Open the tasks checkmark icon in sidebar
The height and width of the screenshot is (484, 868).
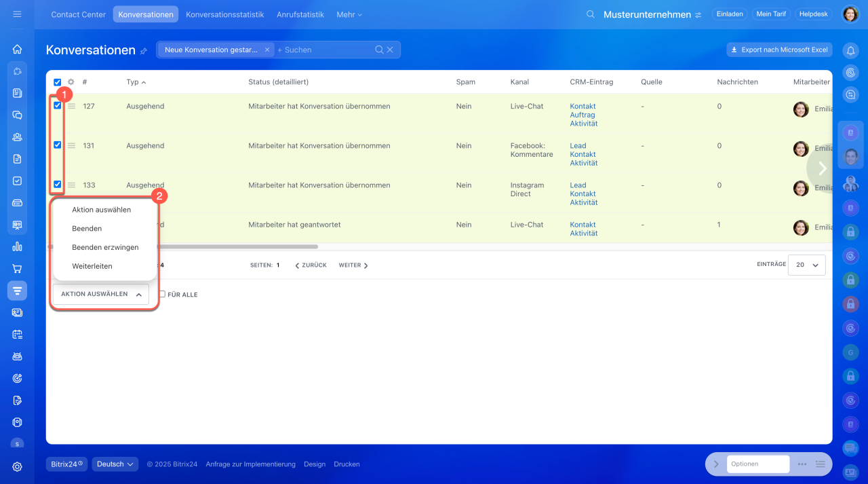[17, 181]
